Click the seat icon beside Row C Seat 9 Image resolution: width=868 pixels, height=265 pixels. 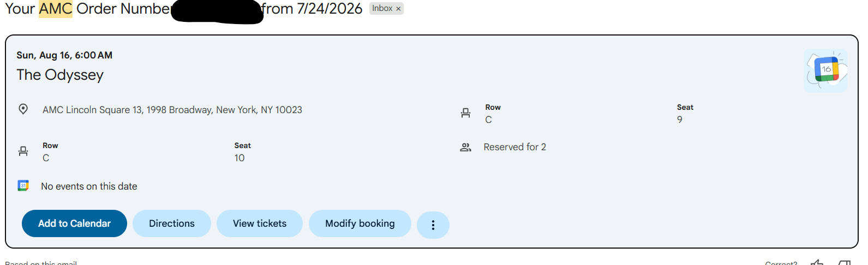point(465,113)
